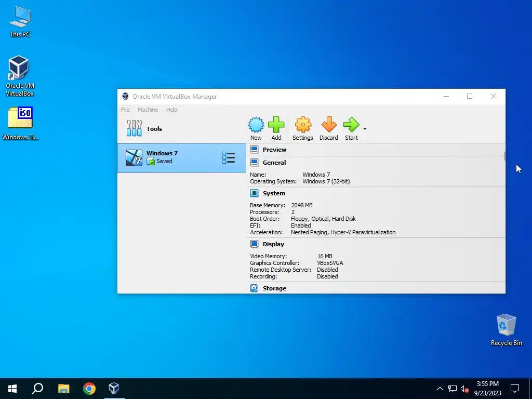Click the Preview section icon

254,150
